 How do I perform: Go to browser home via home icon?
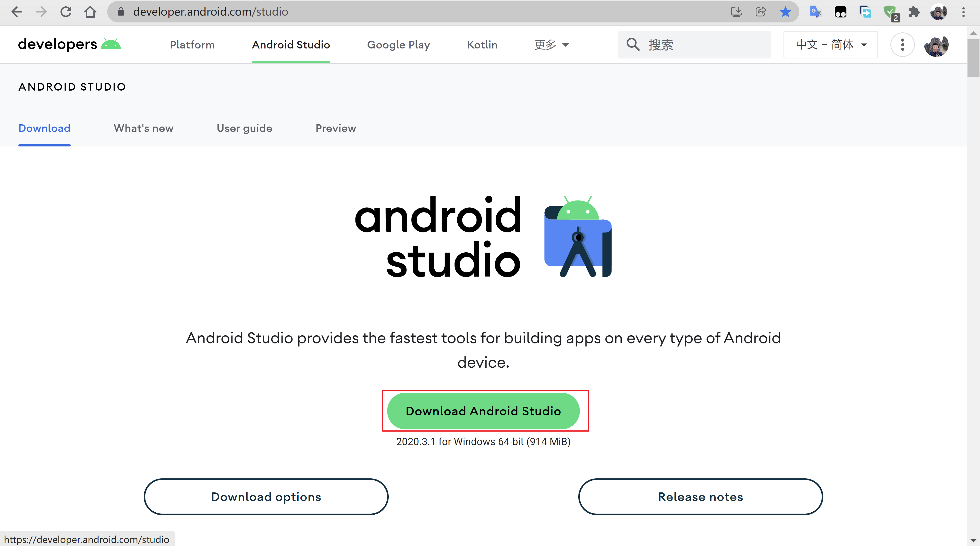(x=90, y=12)
